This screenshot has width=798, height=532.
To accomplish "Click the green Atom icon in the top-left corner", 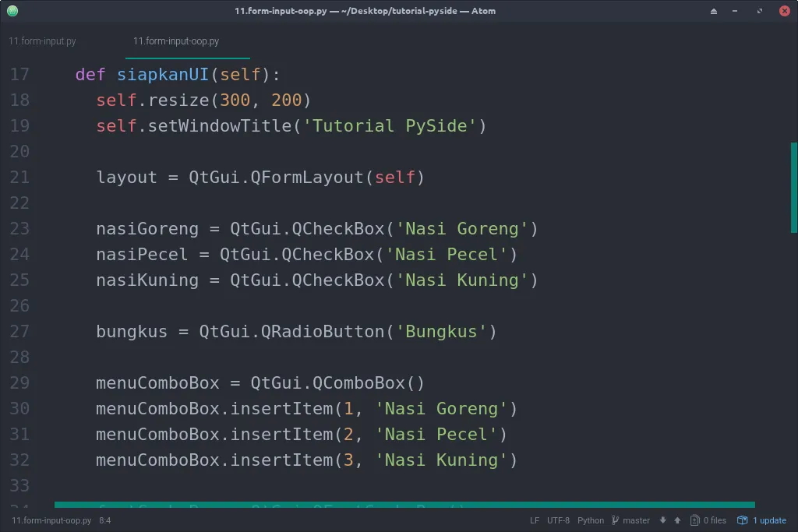I will pyautogui.click(x=12, y=11).
